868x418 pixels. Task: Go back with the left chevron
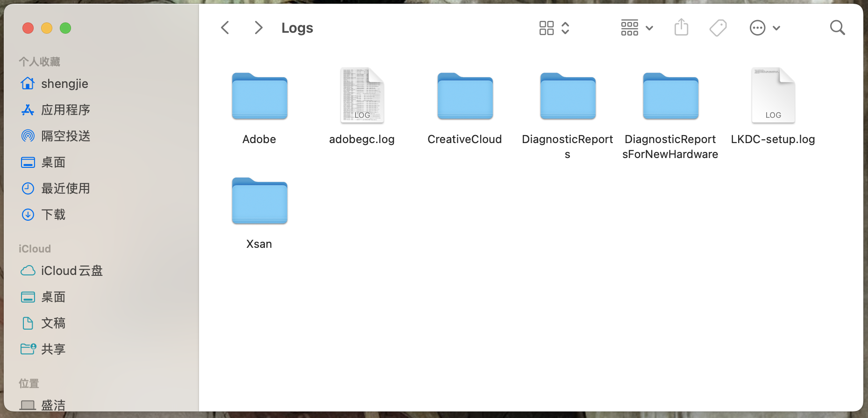(225, 28)
